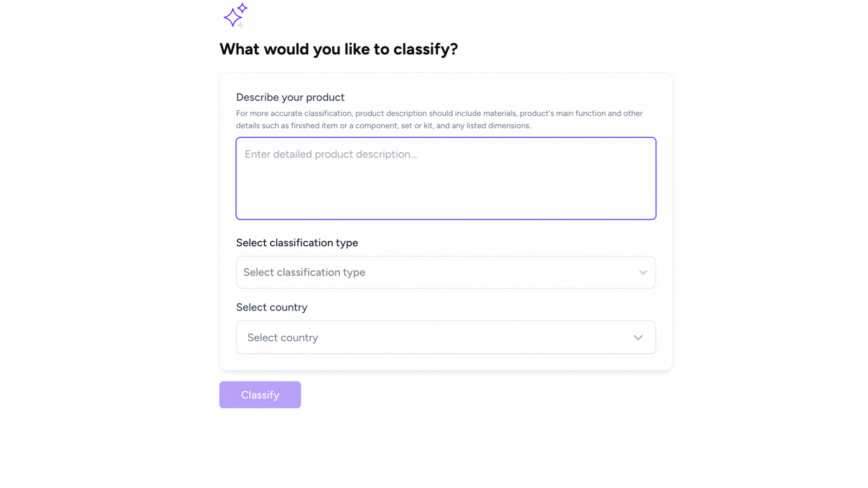Click the helper text about accurate classification
Screen dimensions: 868x488
click(439, 119)
